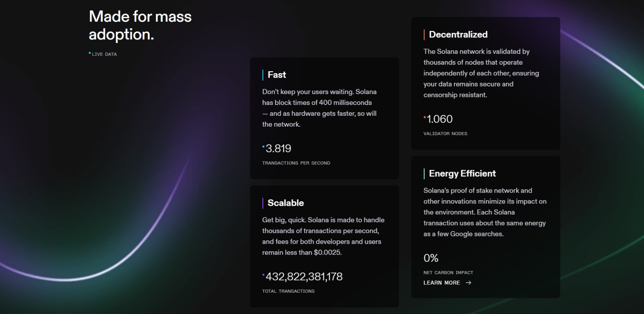Click the 432,822,381,178 total transactions number
Screen dimensions: 644x314
[x=304, y=277]
